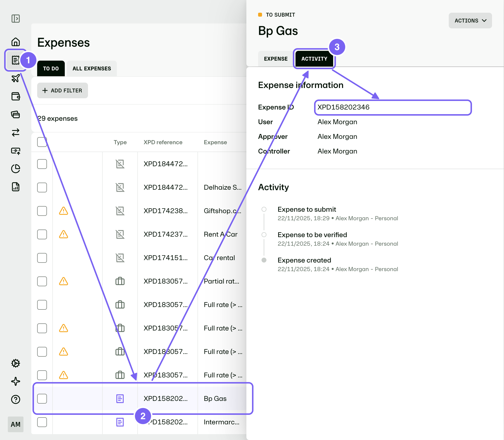Check the Bp Gas expense checkbox
The image size is (504, 440).
(42, 399)
